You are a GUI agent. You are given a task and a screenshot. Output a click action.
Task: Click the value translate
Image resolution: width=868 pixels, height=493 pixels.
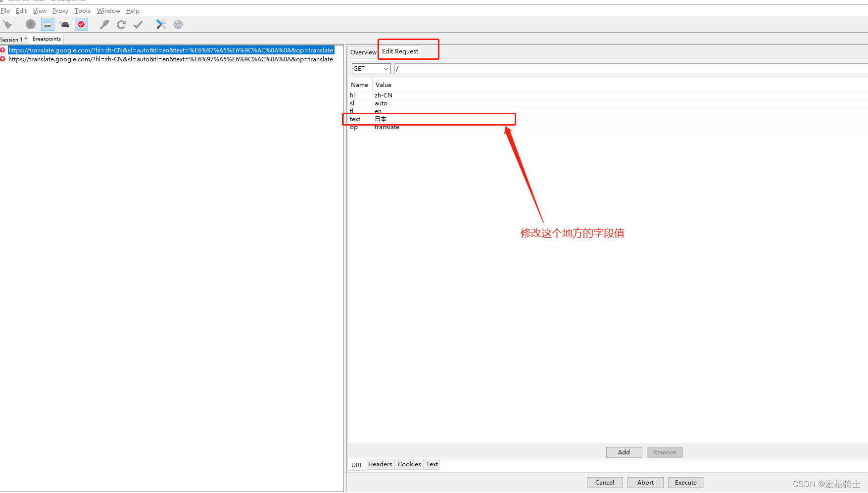pos(387,127)
